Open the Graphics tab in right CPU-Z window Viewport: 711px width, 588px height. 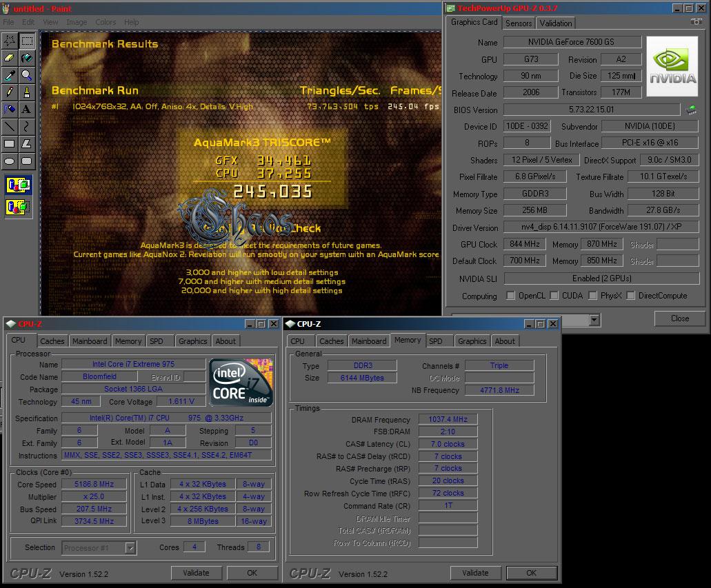[472, 341]
